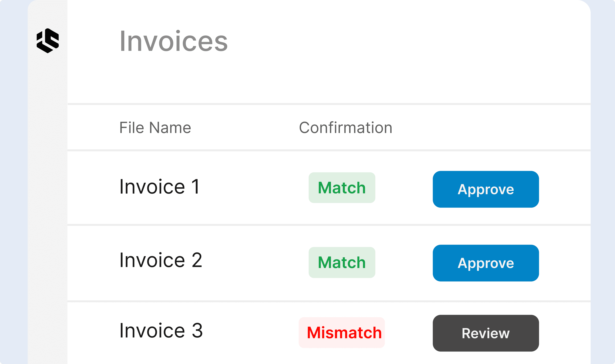
Task: Click the Match badge for Invoice 2
Action: (x=341, y=262)
